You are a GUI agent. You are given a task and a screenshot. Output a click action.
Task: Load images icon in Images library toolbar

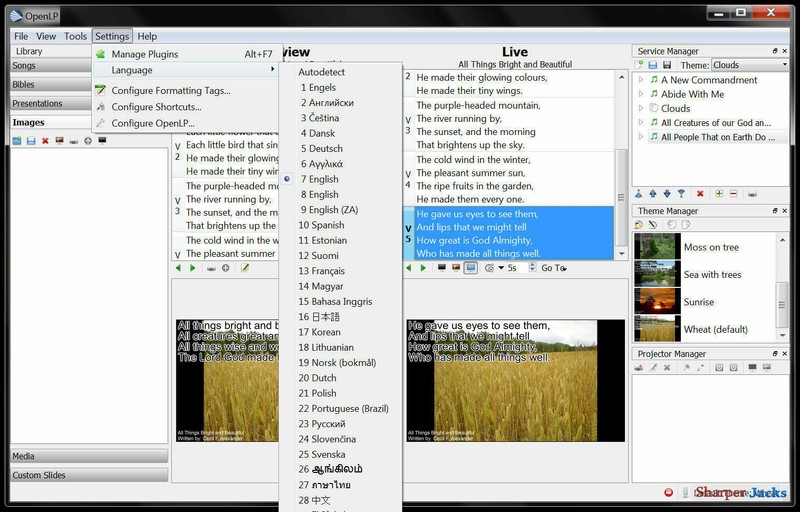pyautogui.click(x=17, y=141)
